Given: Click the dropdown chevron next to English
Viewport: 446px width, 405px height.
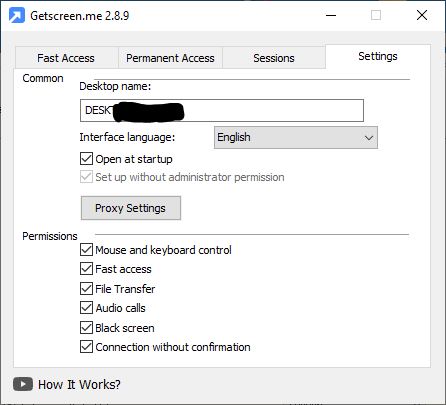Looking at the screenshot, I should [369, 138].
